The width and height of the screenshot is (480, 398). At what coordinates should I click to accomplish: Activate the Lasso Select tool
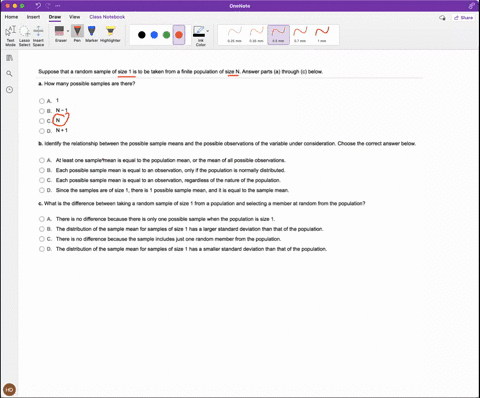tap(24, 36)
